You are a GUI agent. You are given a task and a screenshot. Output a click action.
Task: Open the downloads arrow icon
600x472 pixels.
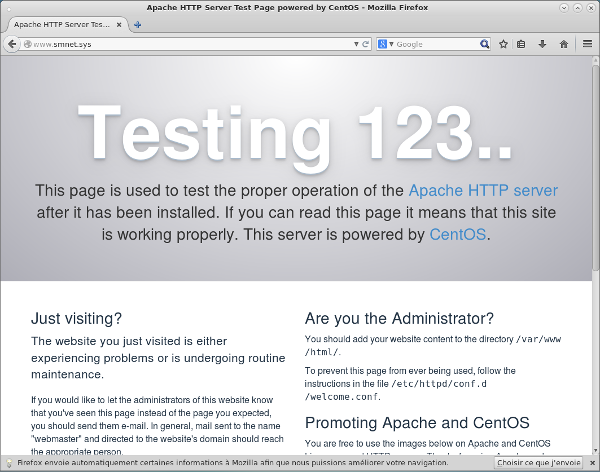(x=542, y=44)
